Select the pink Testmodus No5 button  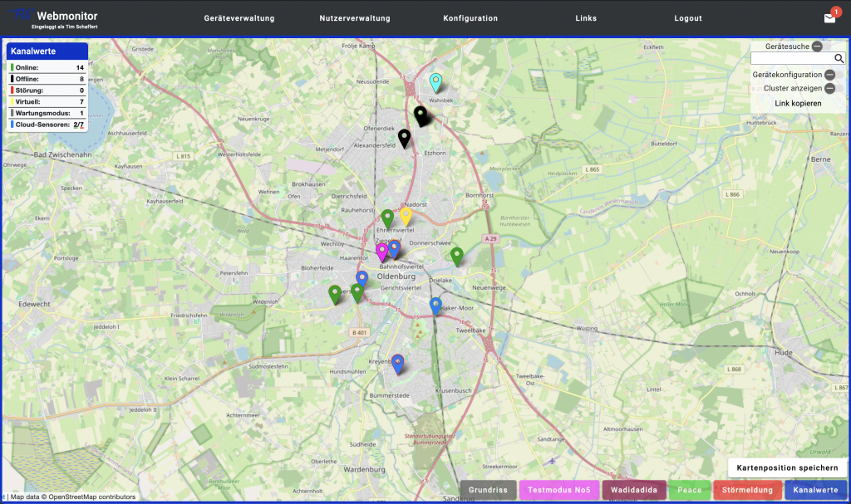tap(558, 491)
